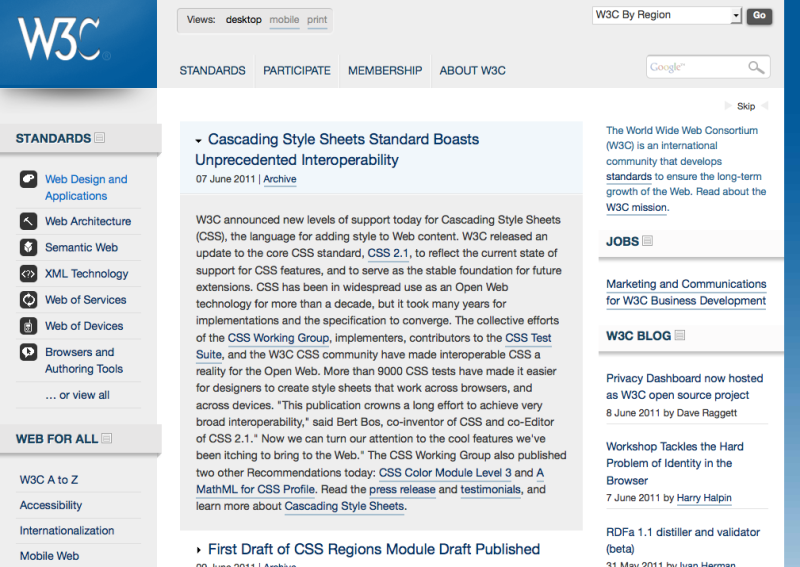Viewport: 800px width, 567px height.
Task: Click the Web of Services icon
Action: pos(29,300)
